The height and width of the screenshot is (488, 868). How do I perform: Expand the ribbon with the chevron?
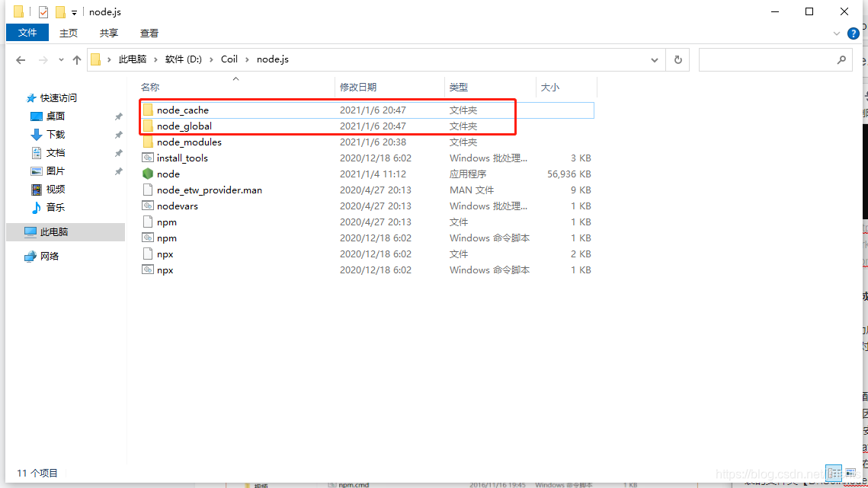[836, 33]
